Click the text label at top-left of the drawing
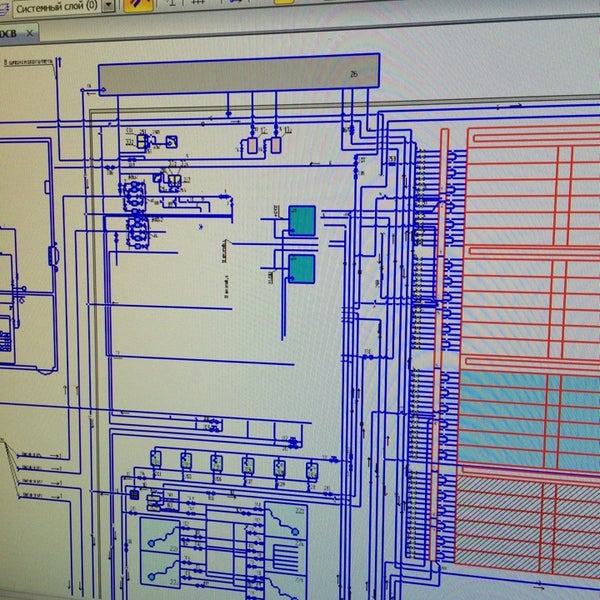 pyautogui.click(x=28, y=62)
